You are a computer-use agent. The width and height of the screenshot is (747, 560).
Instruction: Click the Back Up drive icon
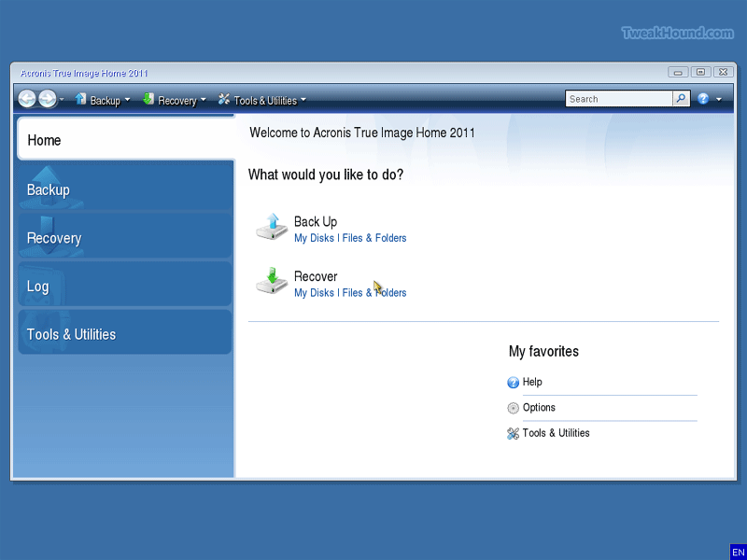point(272,227)
